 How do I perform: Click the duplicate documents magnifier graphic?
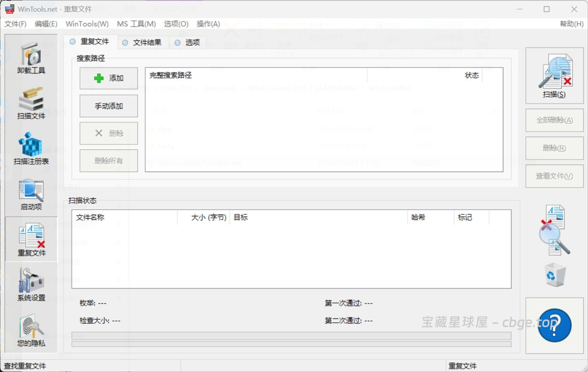tap(555, 230)
